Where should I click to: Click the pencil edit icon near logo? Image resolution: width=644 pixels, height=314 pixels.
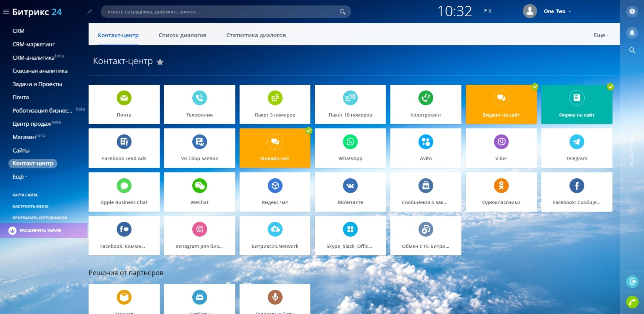89,11
